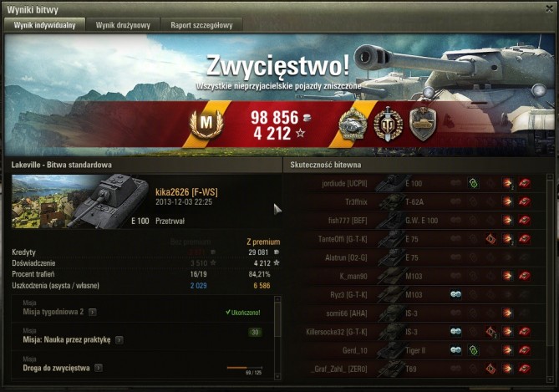Click the E 100 tank thumbnail image
The height and width of the screenshot is (392, 559).
tap(80, 201)
